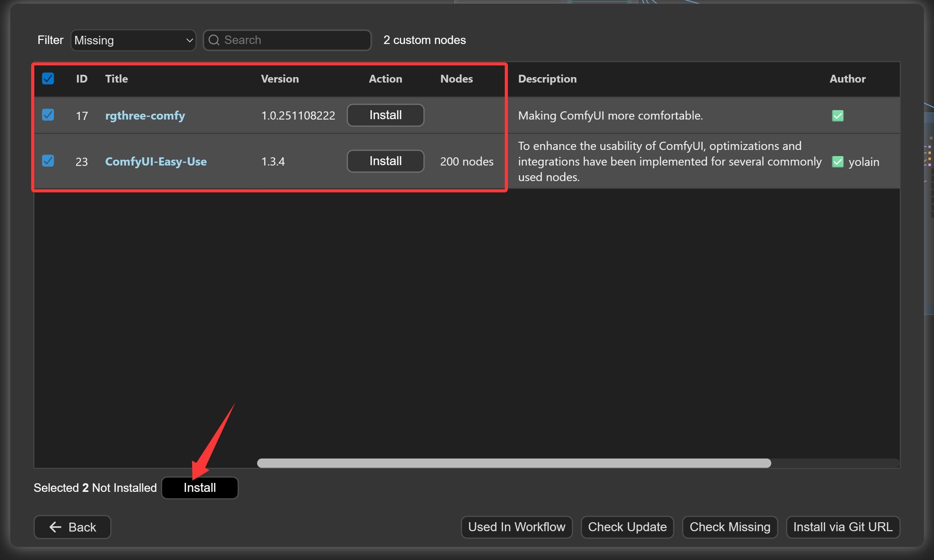Open the Missing filter dropdown

point(133,40)
